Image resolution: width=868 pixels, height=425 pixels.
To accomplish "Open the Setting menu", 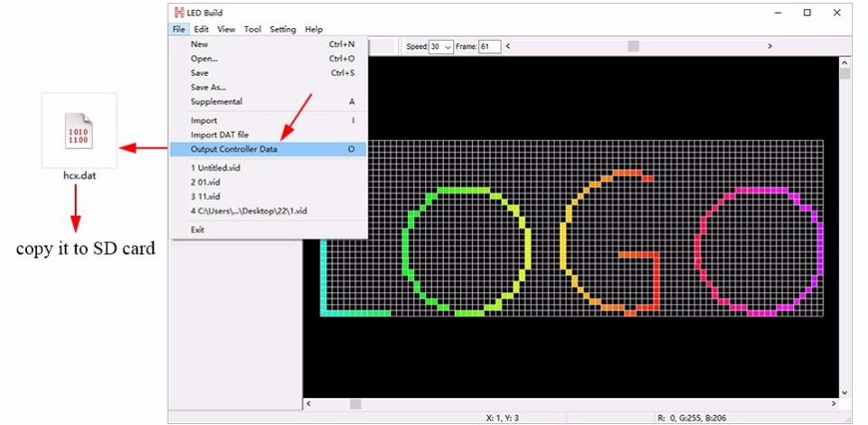I will click(x=283, y=29).
